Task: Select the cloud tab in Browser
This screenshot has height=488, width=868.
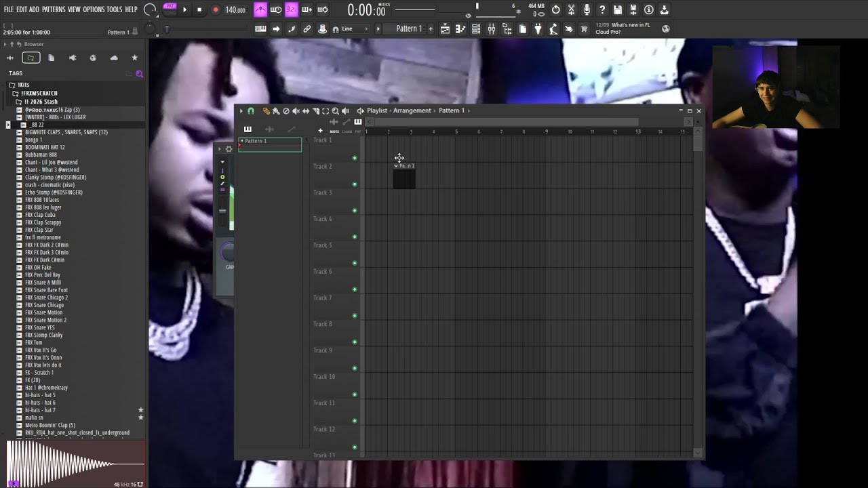Action: click(x=114, y=58)
